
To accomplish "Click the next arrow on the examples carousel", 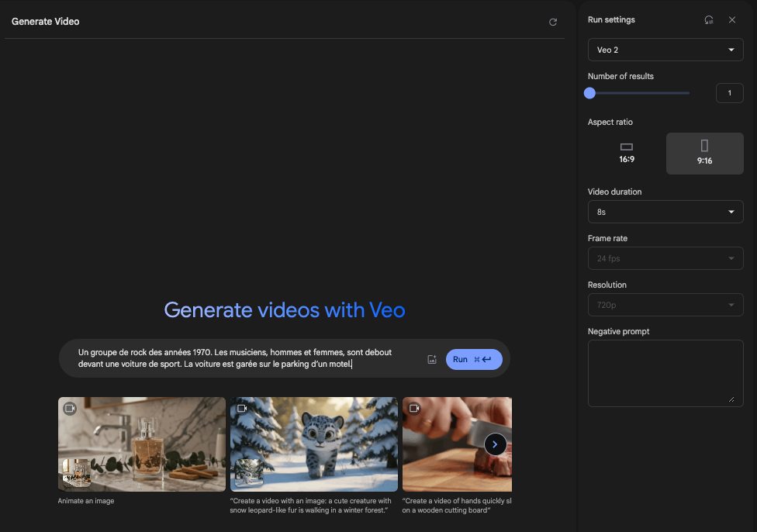I will [495, 444].
